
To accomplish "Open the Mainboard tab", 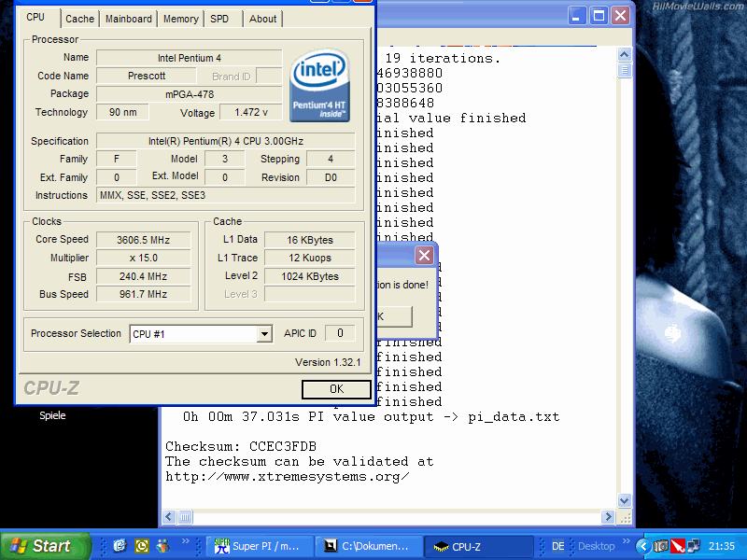I will 129,19.
